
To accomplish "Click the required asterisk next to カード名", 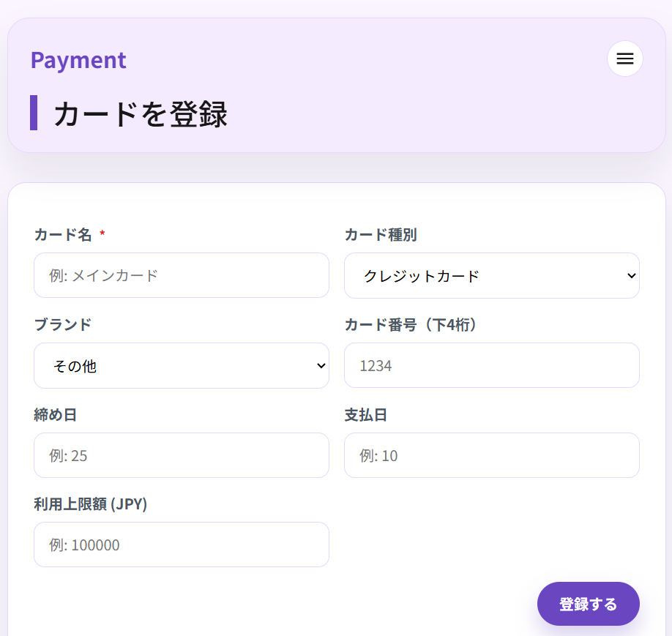I will pos(101,234).
